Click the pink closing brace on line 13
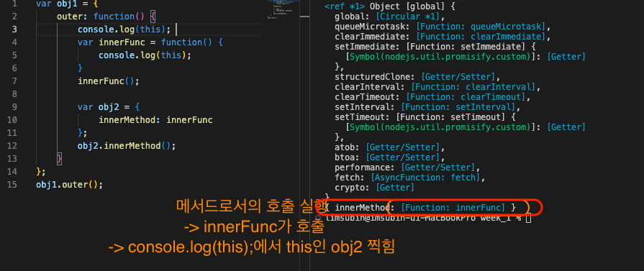The height and width of the screenshot is (271, 644). tap(59, 158)
